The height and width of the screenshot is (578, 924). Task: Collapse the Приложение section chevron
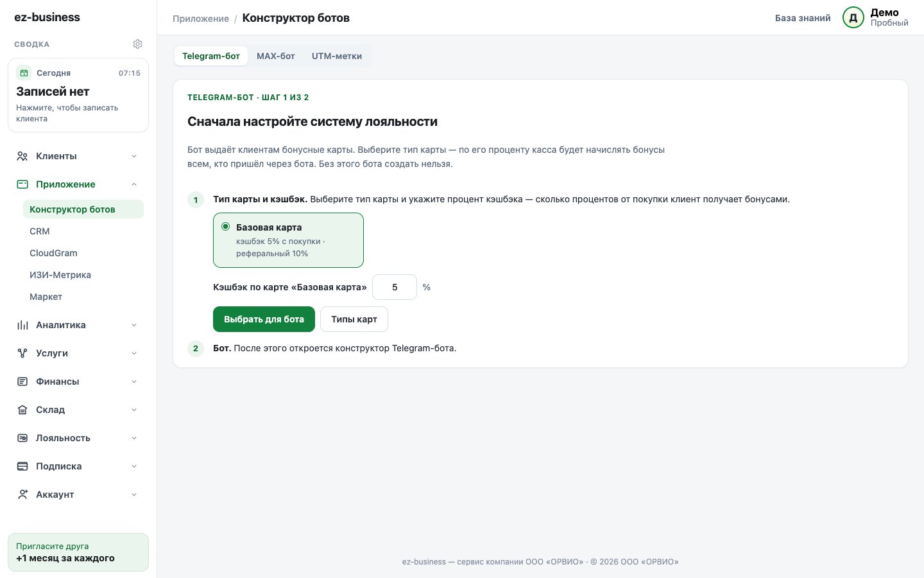134,184
